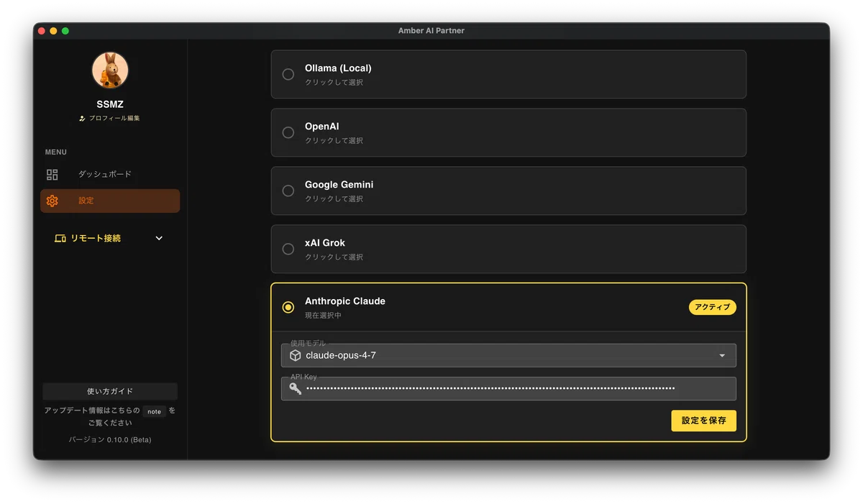863x504 pixels.
Task: Click the Google Gemini provider title
Action: (339, 185)
